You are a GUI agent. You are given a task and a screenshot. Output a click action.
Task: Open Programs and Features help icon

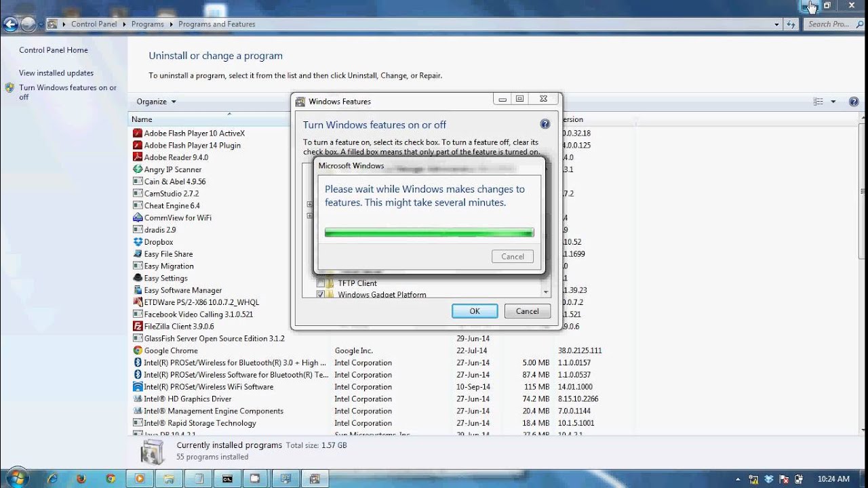pyautogui.click(x=854, y=102)
